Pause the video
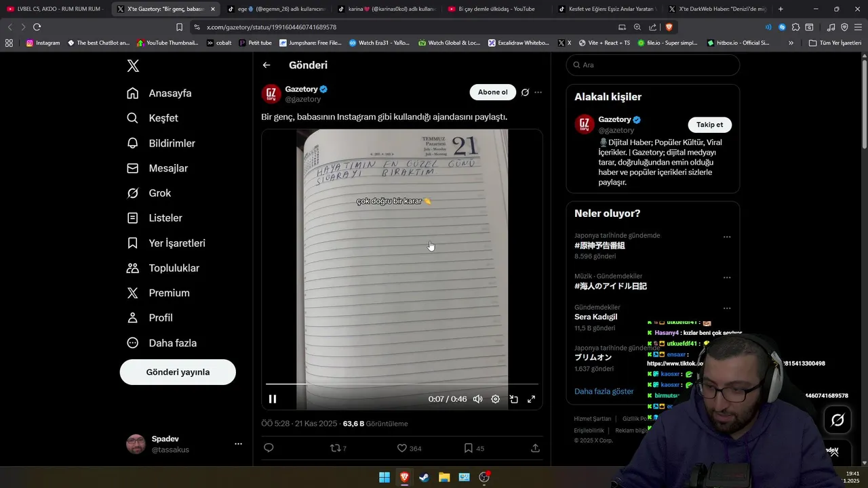Image resolution: width=868 pixels, height=488 pixels. click(x=273, y=399)
